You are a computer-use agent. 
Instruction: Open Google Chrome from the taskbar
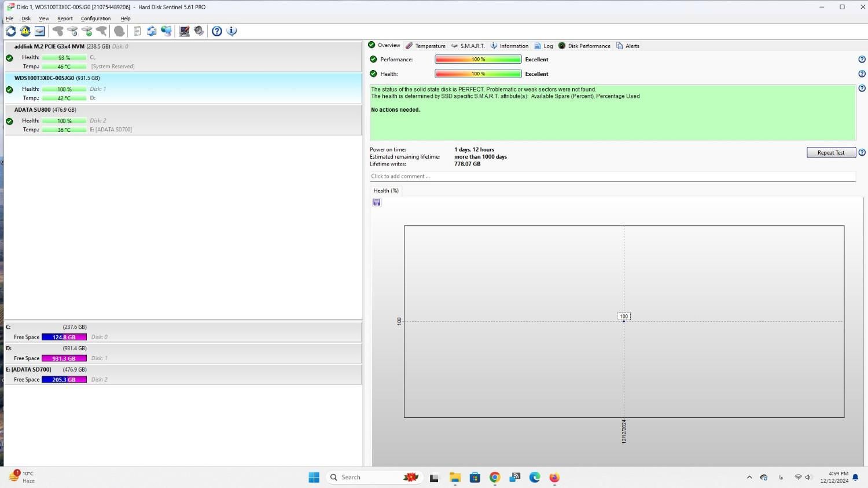pos(495,478)
